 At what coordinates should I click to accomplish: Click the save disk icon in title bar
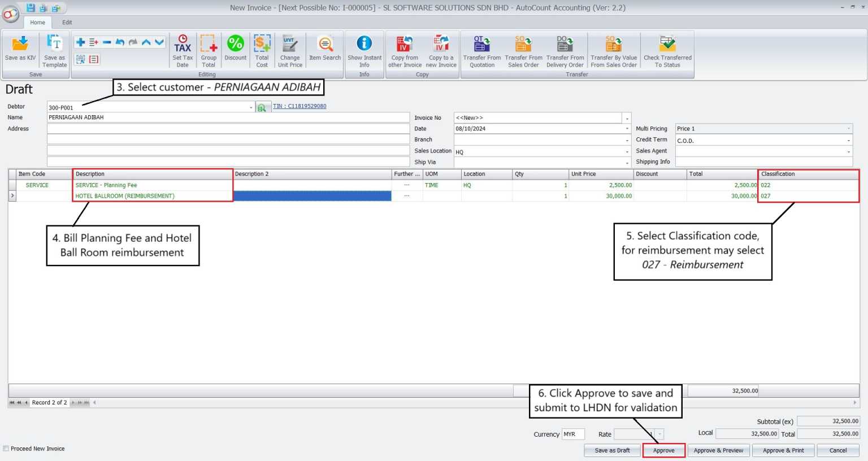[x=31, y=8]
